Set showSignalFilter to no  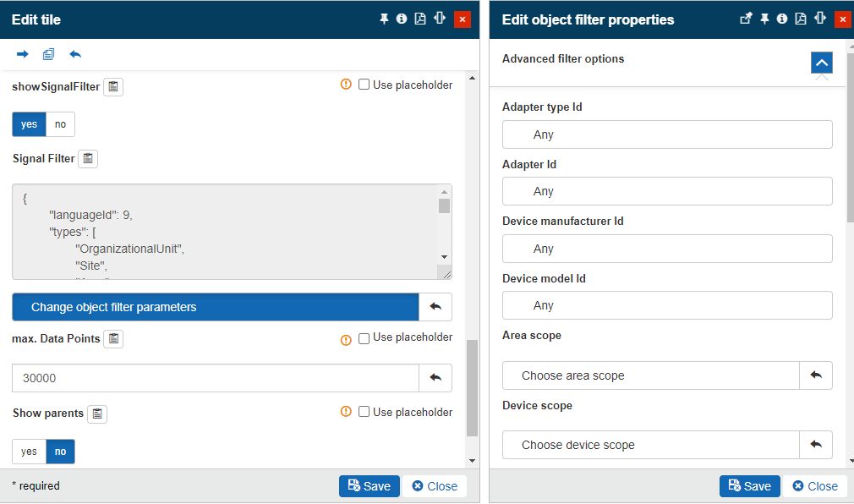[x=60, y=124]
